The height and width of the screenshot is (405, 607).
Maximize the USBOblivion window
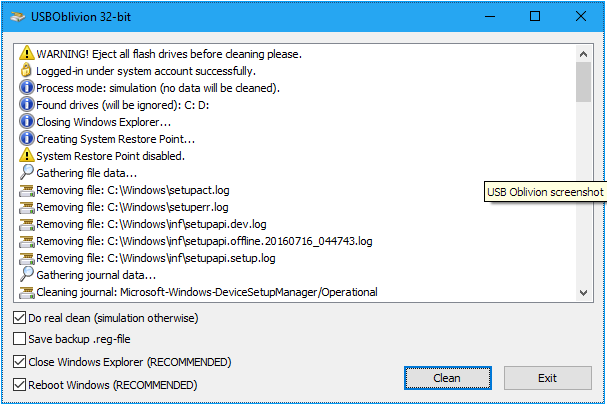pyautogui.click(x=535, y=16)
